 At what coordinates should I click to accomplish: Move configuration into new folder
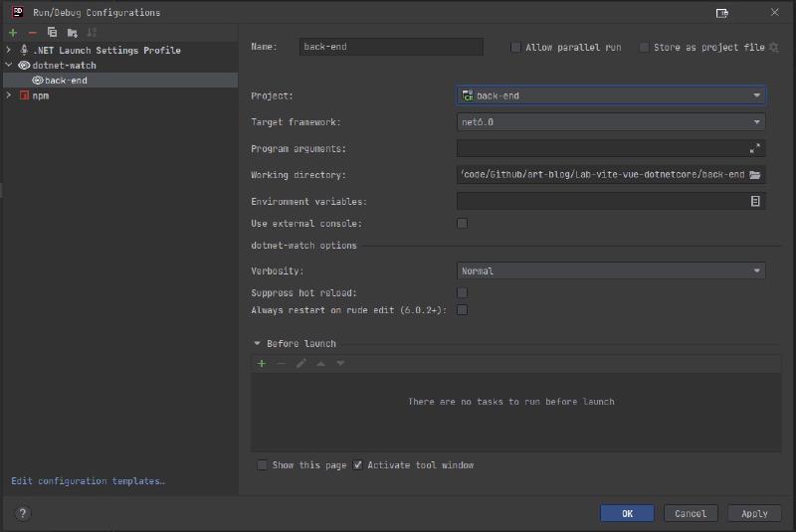tap(72, 33)
